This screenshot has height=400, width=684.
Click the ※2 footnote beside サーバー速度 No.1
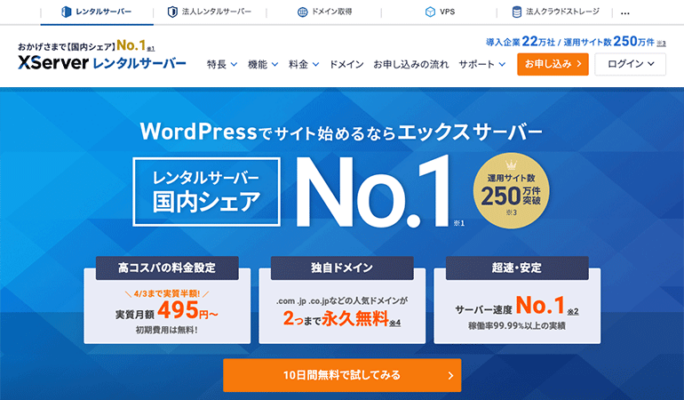pos(573,311)
